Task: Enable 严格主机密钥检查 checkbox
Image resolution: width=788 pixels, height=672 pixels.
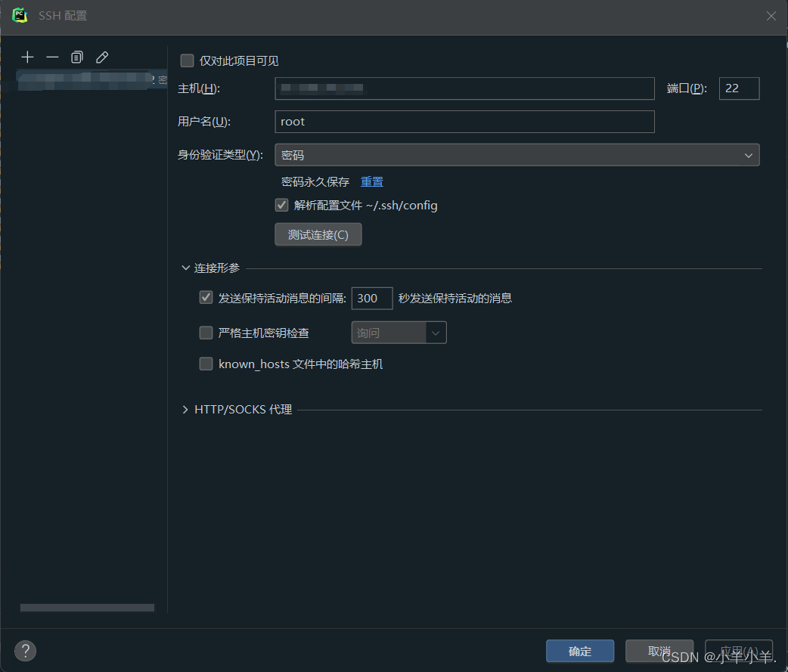Action: (206, 333)
